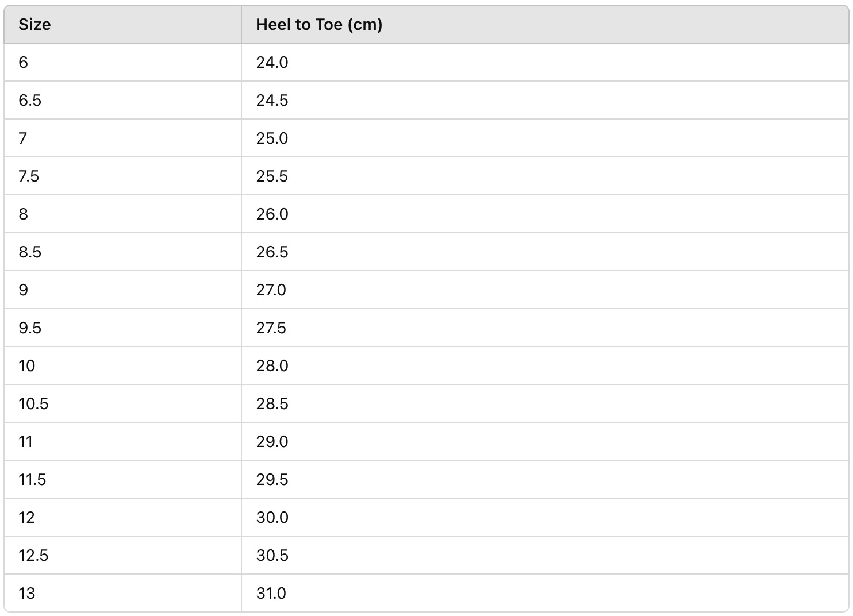Select the size 7 row cell

click(23, 138)
